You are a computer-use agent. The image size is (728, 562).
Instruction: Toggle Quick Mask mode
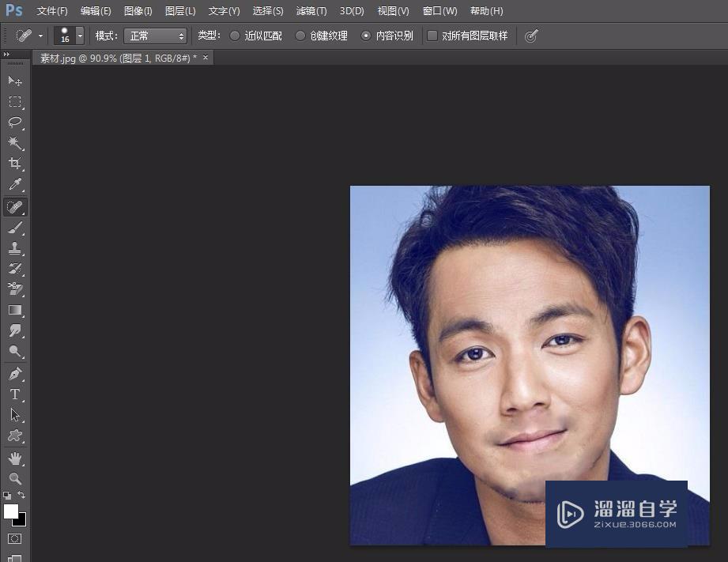pos(14,539)
